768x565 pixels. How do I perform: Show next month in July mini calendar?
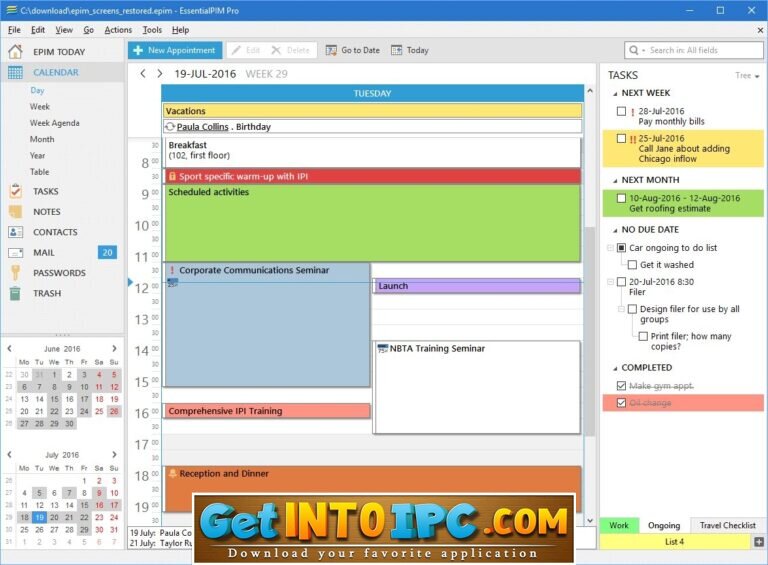(x=114, y=455)
